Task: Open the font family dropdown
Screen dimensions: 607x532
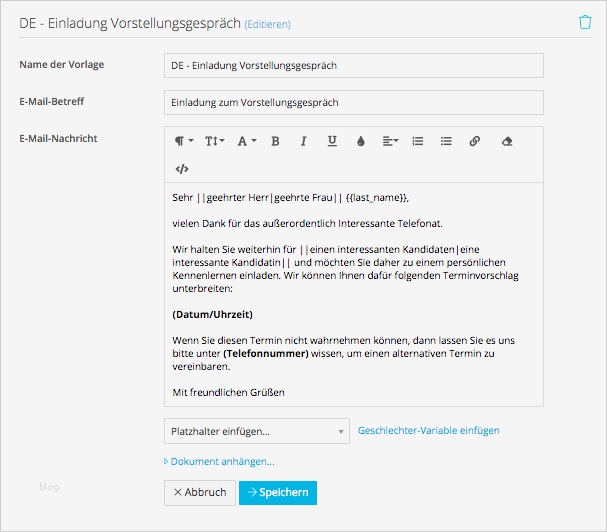Action: point(246,141)
